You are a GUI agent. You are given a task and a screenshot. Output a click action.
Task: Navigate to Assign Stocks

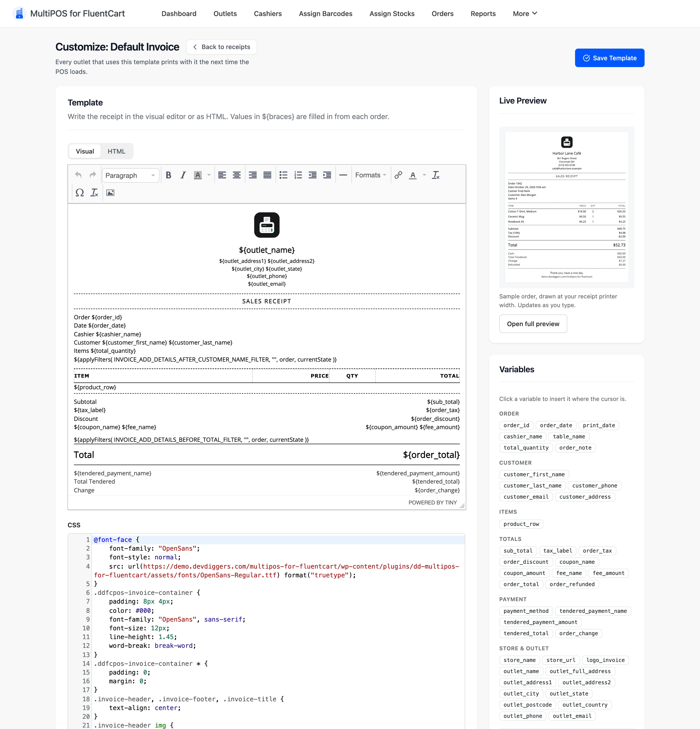[392, 14]
